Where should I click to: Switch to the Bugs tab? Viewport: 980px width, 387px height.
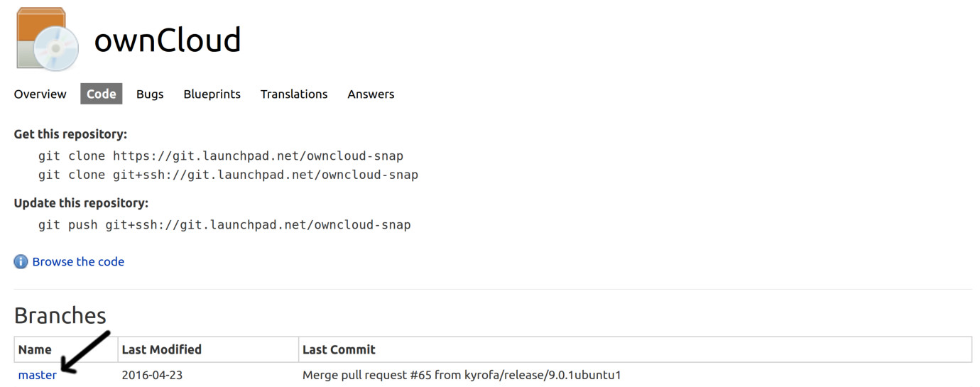[x=150, y=94]
